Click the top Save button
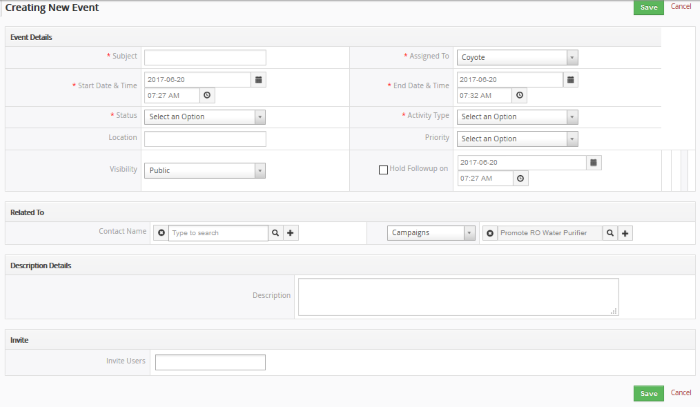The width and height of the screenshot is (700, 407). pos(649,7)
